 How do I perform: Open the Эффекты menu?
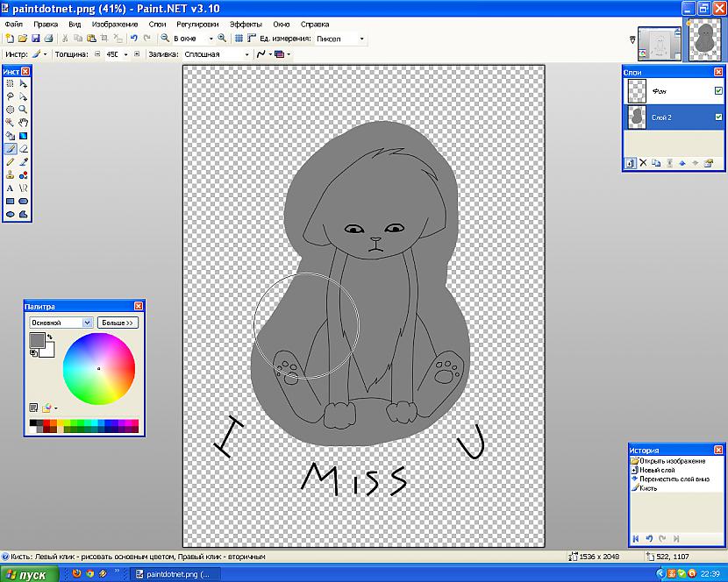[246, 25]
